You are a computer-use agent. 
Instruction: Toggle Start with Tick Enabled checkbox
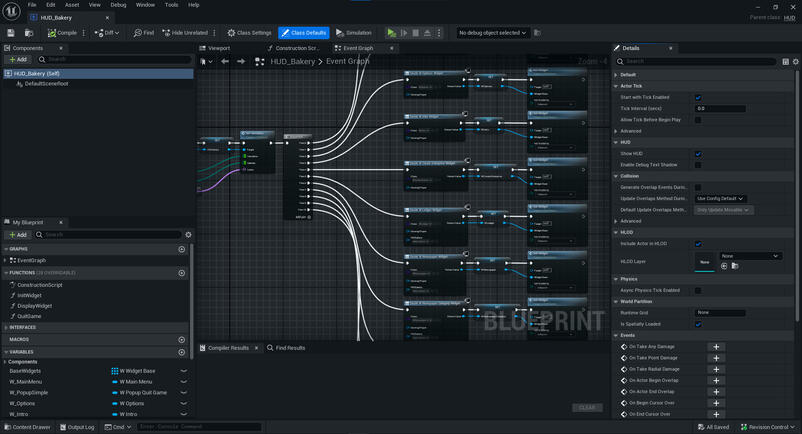coord(698,97)
